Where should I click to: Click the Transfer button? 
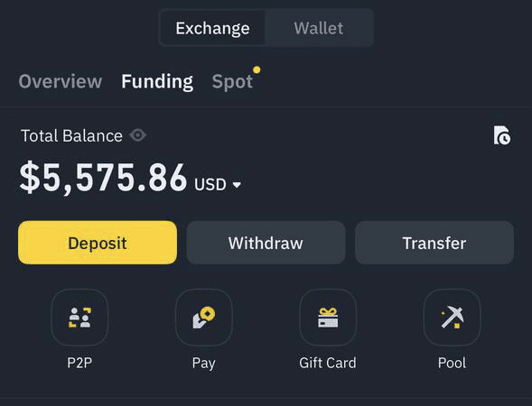tap(434, 243)
